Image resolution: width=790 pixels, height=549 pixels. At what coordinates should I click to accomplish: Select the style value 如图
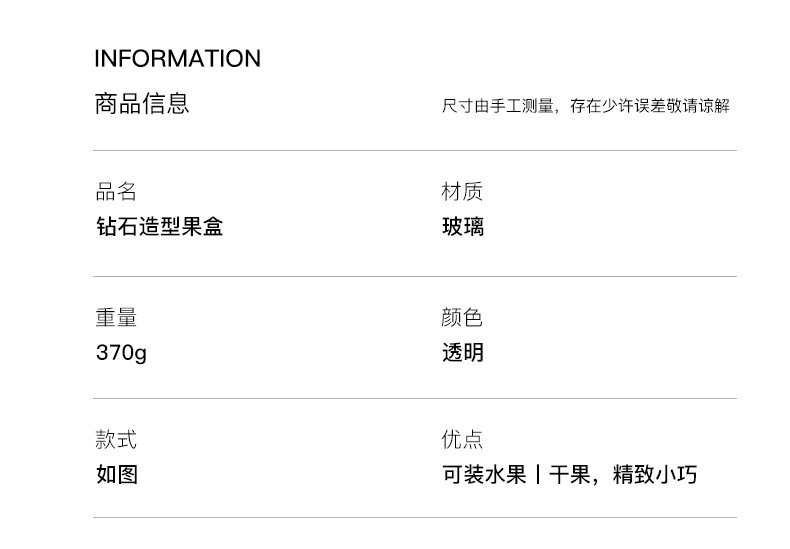[x=116, y=474]
